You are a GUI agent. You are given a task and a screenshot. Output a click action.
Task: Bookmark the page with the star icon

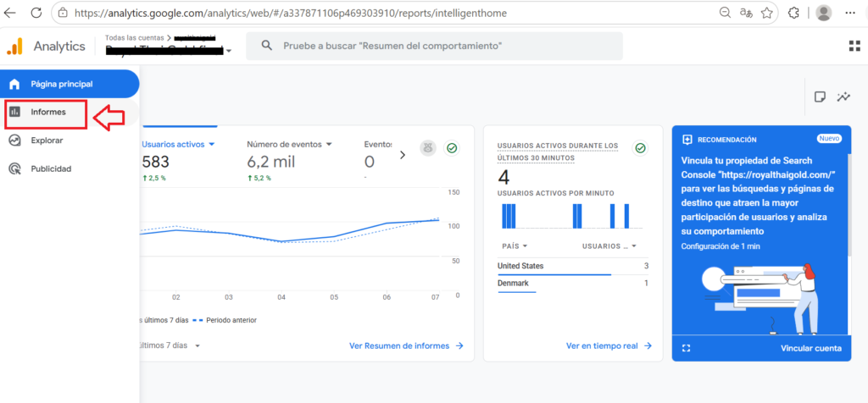point(766,12)
